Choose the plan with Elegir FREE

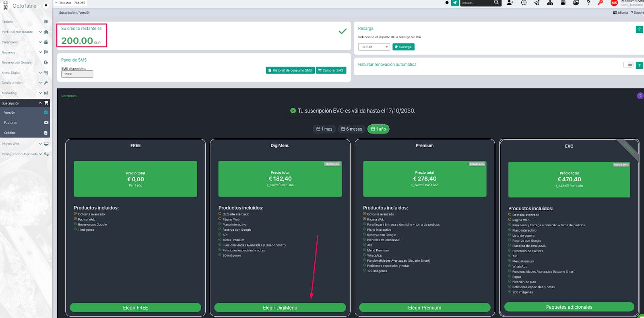point(135,308)
